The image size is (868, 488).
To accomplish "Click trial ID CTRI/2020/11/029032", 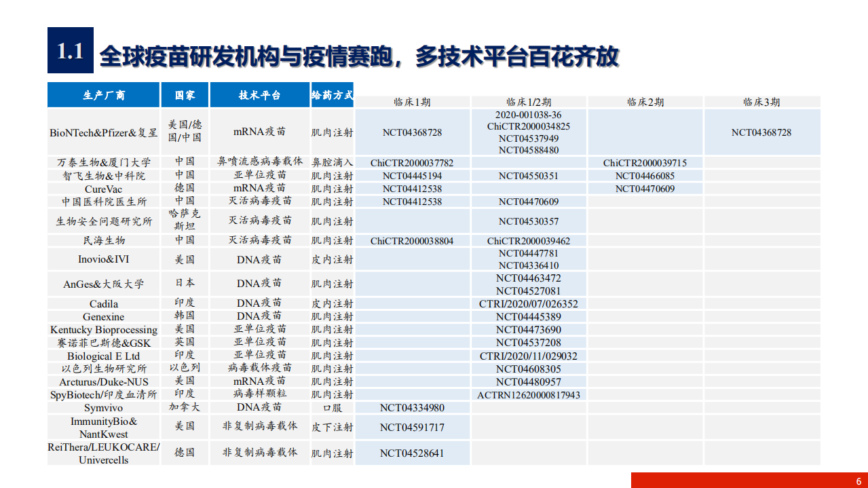I will pos(527,355).
